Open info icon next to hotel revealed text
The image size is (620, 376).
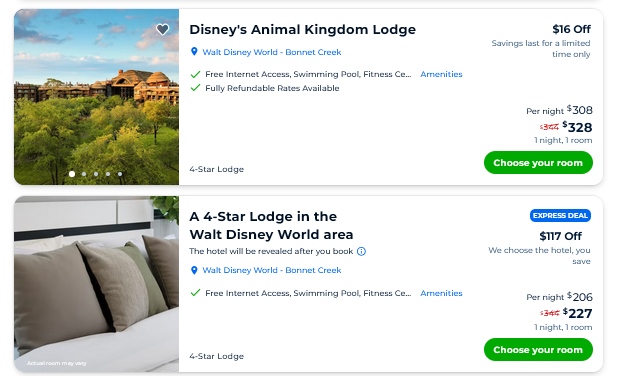(361, 251)
